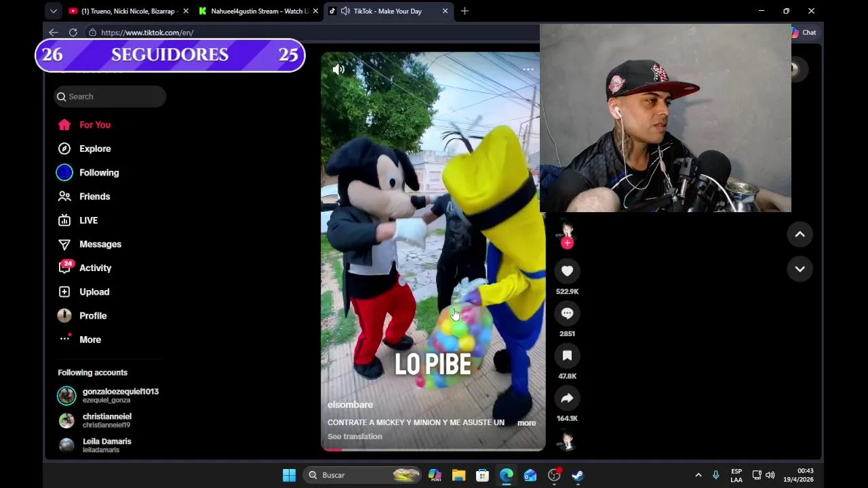Viewport: 868px width, 488px height.
Task: Open Microsoft Store from the taskbar
Action: tap(483, 475)
